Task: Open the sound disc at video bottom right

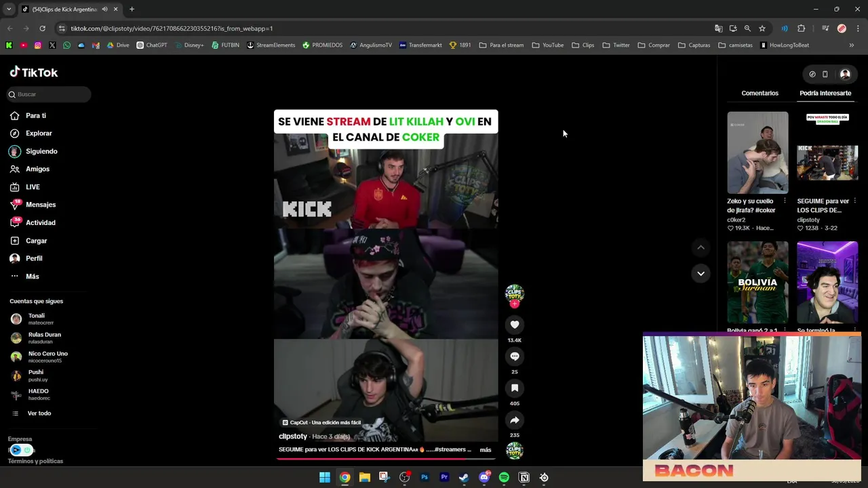Action: [515, 451]
